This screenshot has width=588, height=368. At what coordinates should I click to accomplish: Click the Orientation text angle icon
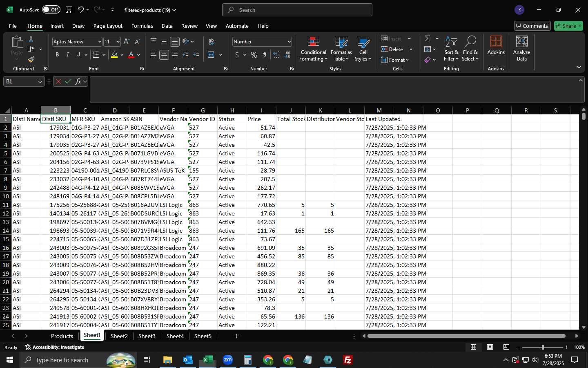click(x=185, y=41)
